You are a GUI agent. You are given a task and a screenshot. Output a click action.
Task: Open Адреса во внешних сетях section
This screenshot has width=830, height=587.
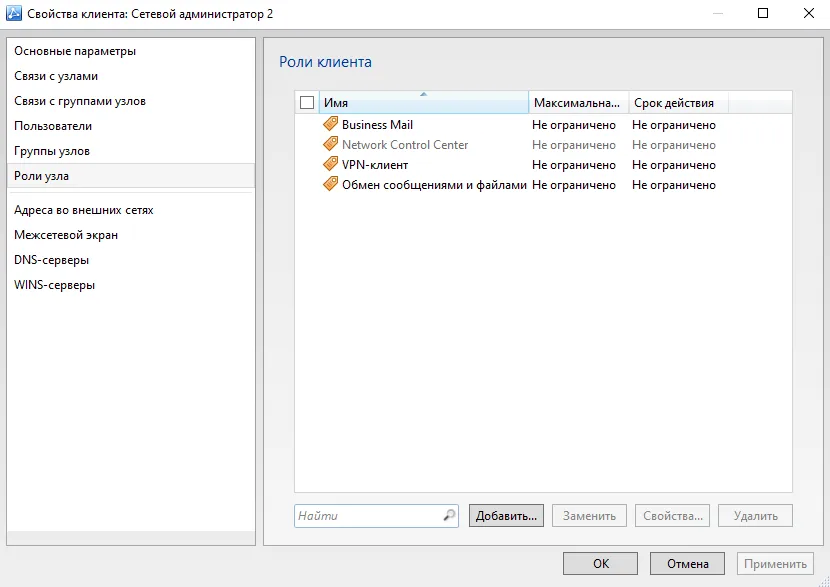pos(131,210)
